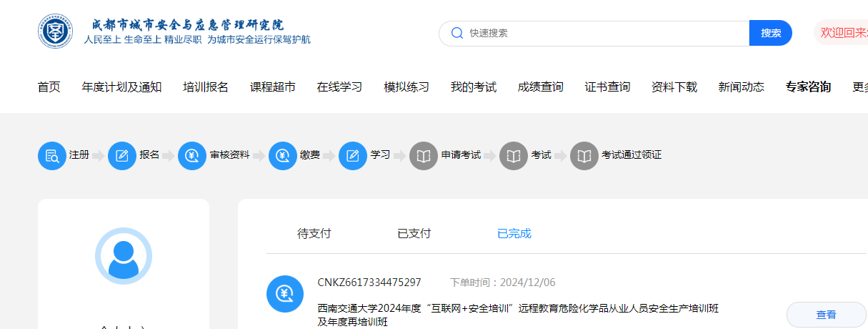The width and height of the screenshot is (868, 329).
Task: Click the 注册 step icon
Action: pyautogui.click(x=51, y=156)
